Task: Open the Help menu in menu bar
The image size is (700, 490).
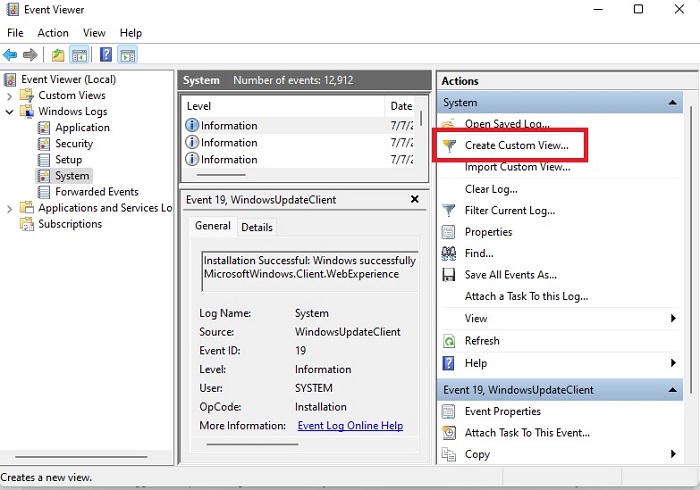Action: (x=131, y=33)
